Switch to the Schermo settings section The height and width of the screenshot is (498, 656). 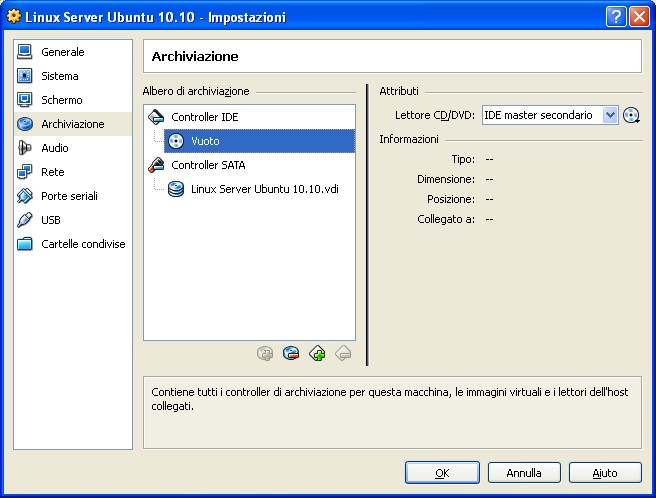point(61,100)
